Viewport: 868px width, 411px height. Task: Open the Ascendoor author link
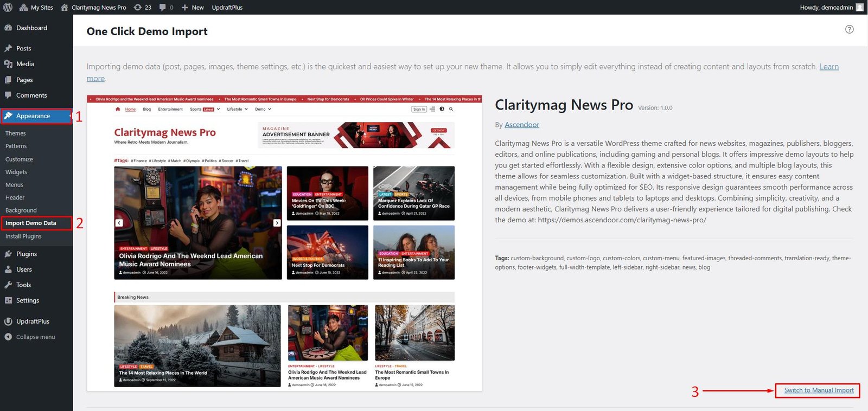522,125
